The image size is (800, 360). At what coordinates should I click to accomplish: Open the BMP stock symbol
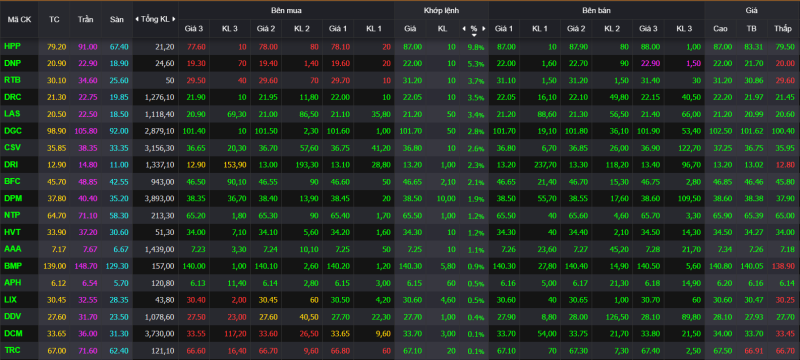[12, 266]
